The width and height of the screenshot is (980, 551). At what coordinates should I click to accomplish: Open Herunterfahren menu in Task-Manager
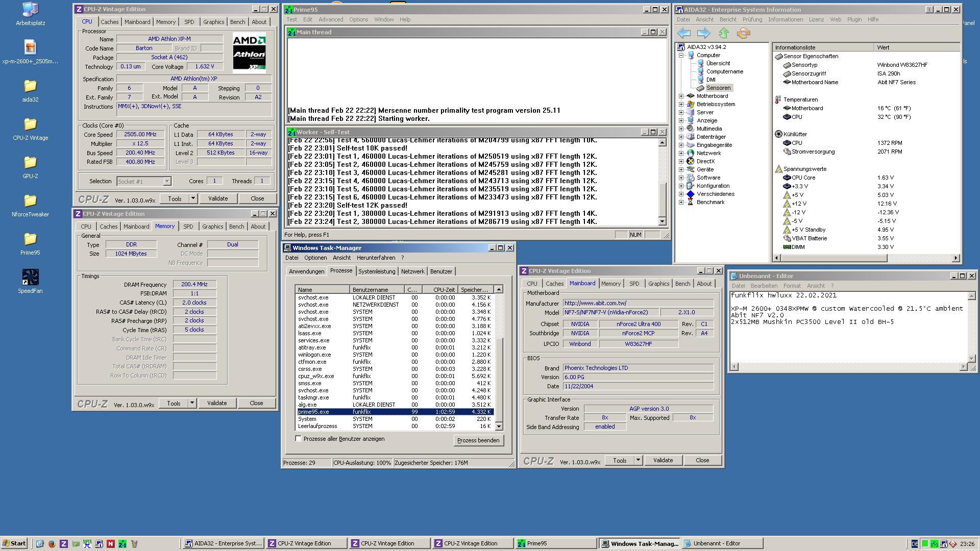(x=376, y=258)
